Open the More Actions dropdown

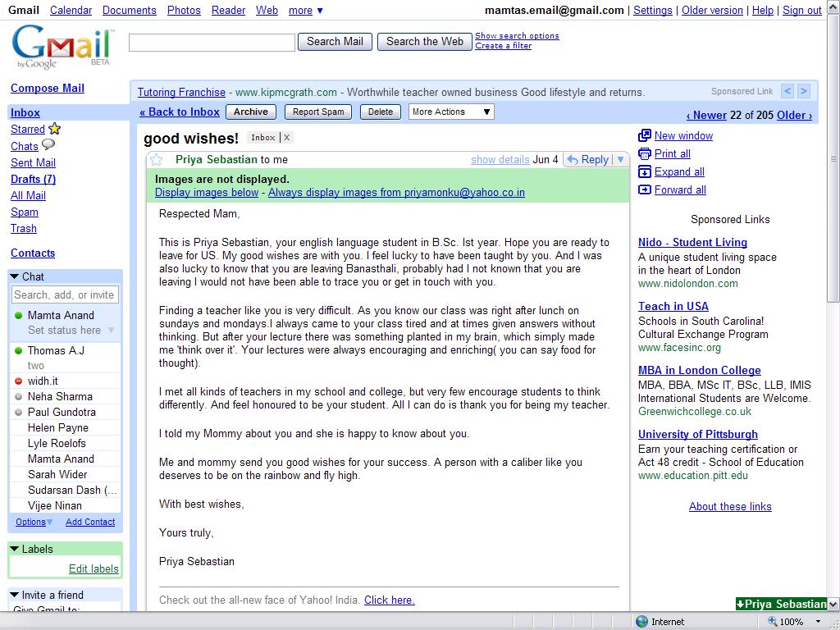coord(451,112)
